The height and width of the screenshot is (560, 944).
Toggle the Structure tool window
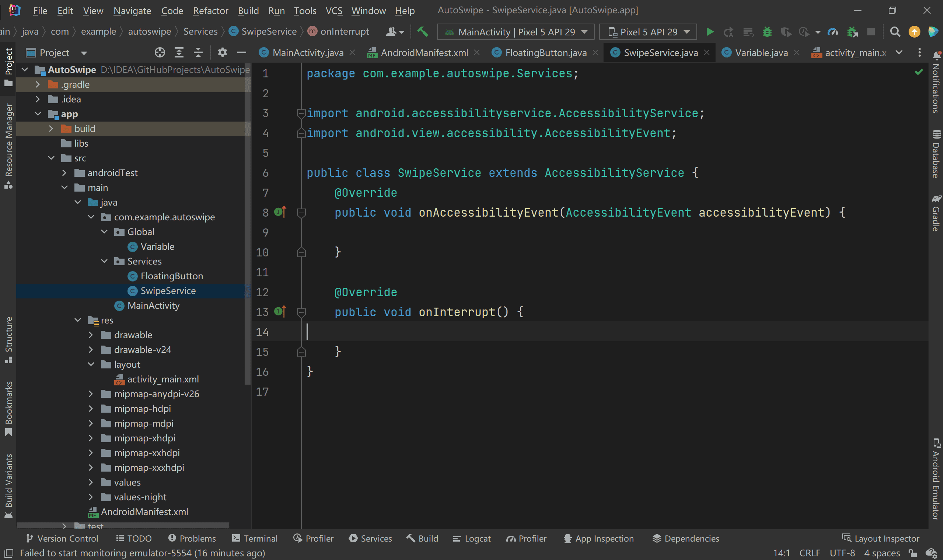point(8,340)
